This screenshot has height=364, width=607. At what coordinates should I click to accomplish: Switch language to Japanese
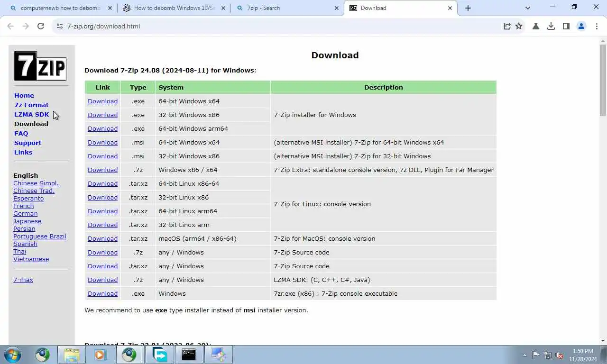pyautogui.click(x=27, y=221)
